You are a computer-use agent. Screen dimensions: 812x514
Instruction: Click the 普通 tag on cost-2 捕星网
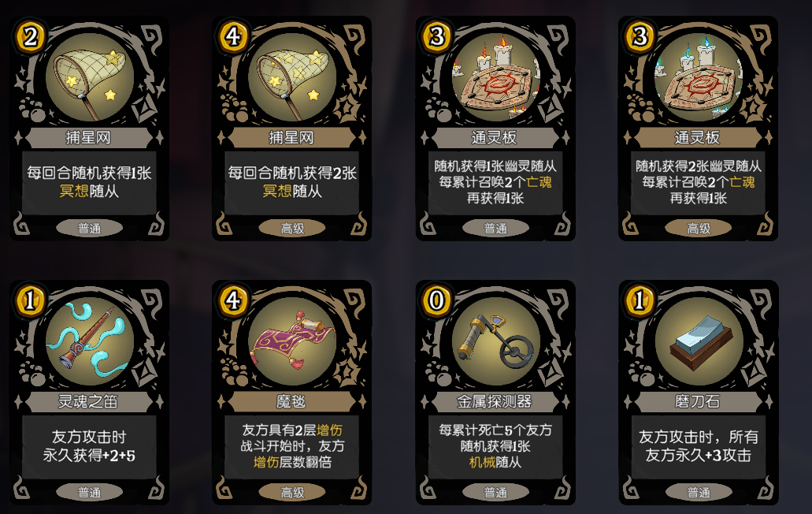click(x=90, y=228)
